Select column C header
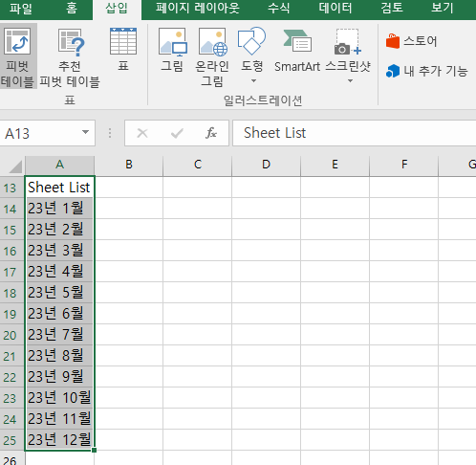 198,166
